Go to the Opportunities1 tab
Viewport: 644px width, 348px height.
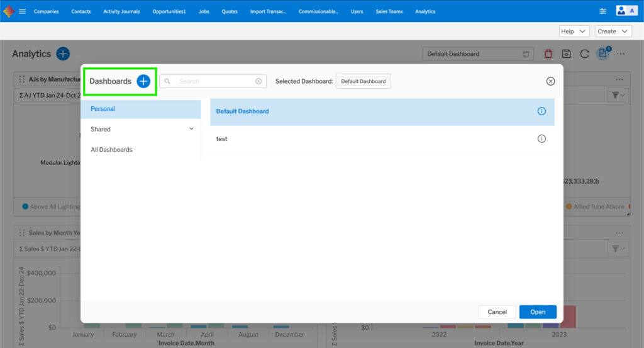pos(169,11)
